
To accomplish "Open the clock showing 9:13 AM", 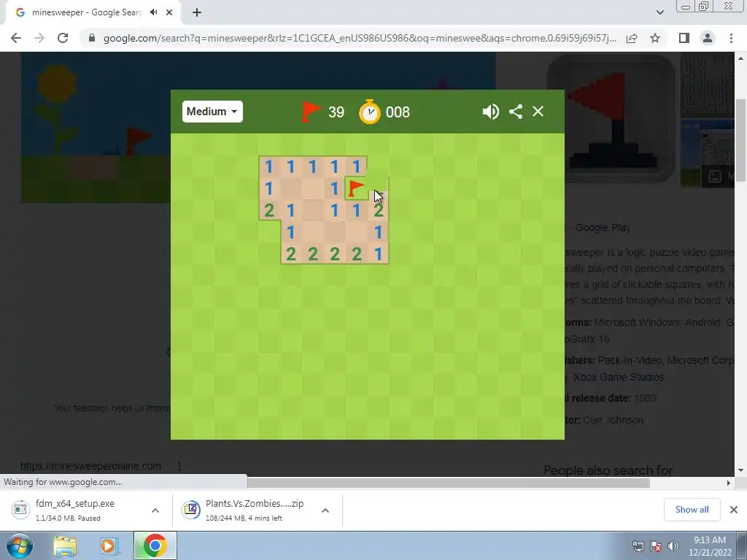I will 709,545.
